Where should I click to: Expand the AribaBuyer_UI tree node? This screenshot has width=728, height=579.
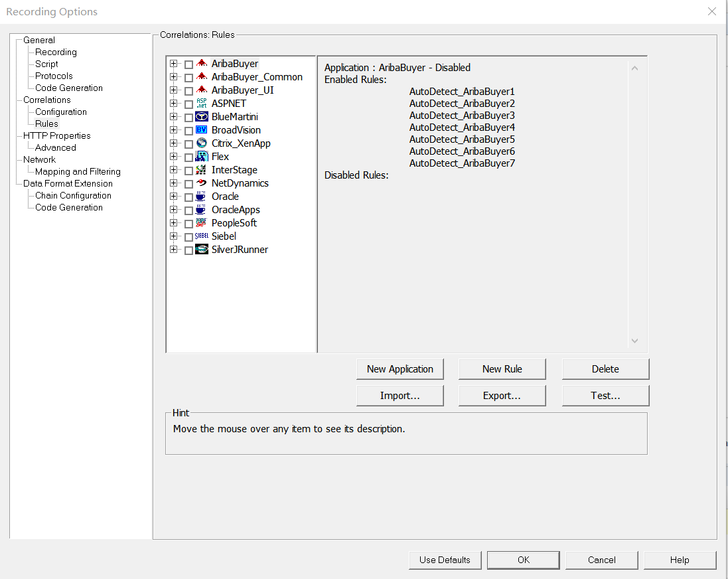pos(174,90)
